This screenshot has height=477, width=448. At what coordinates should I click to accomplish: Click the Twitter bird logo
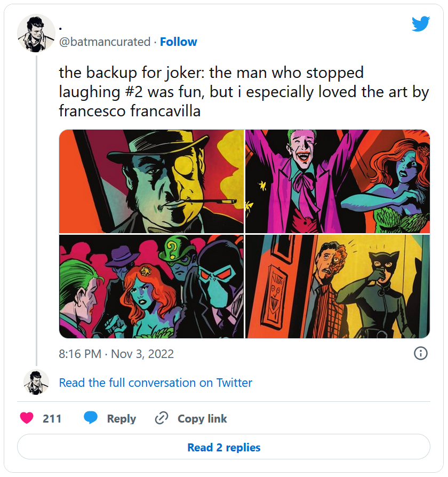[420, 23]
